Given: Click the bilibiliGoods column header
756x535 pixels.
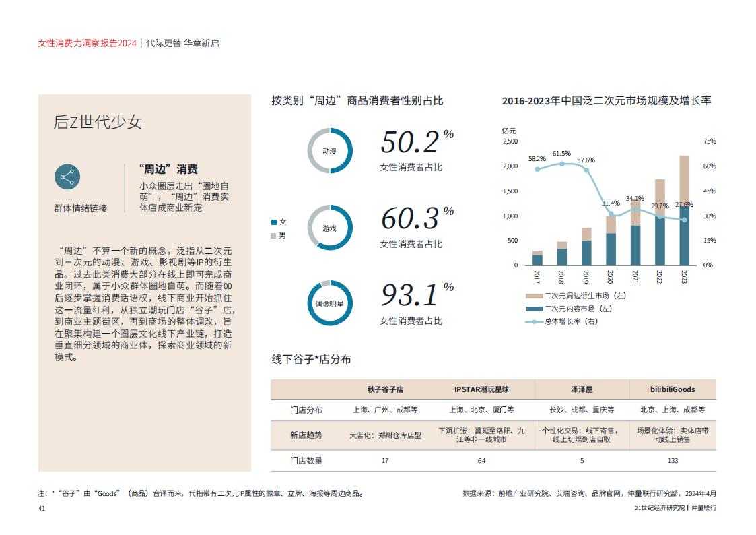Looking at the screenshot, I should [673, 389].
